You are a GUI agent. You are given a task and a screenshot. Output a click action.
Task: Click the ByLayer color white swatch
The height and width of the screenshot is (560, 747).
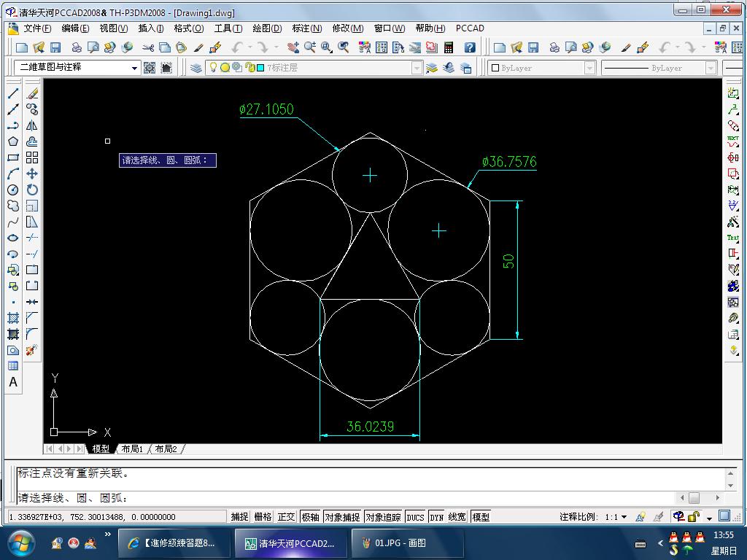(495, 68)
